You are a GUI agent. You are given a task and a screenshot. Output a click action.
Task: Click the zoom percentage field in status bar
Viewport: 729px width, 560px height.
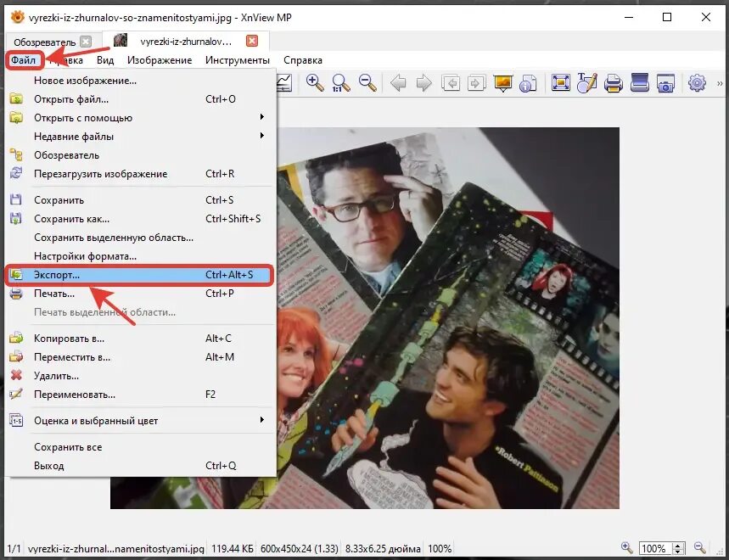pos(655,548)
